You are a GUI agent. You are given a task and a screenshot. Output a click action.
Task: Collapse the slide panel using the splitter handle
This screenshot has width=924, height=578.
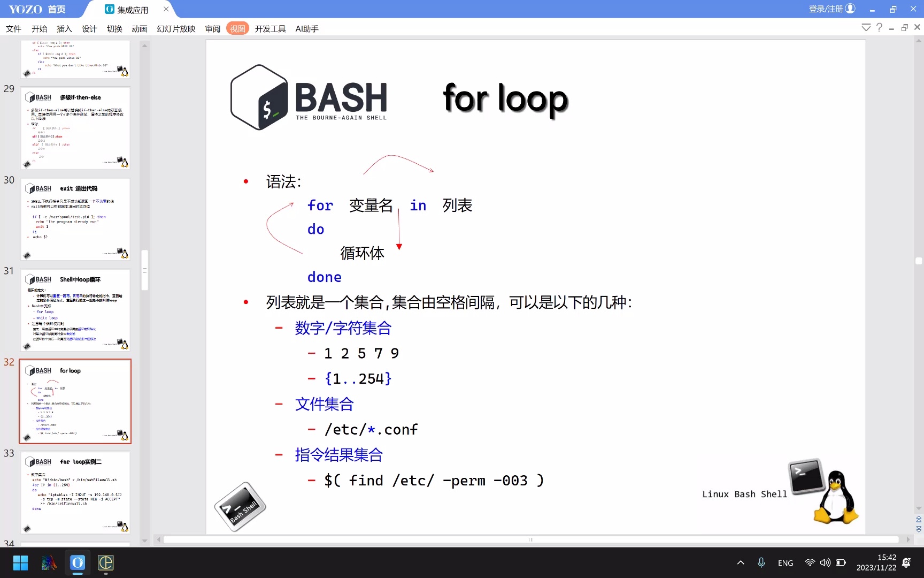pos(144,271)
